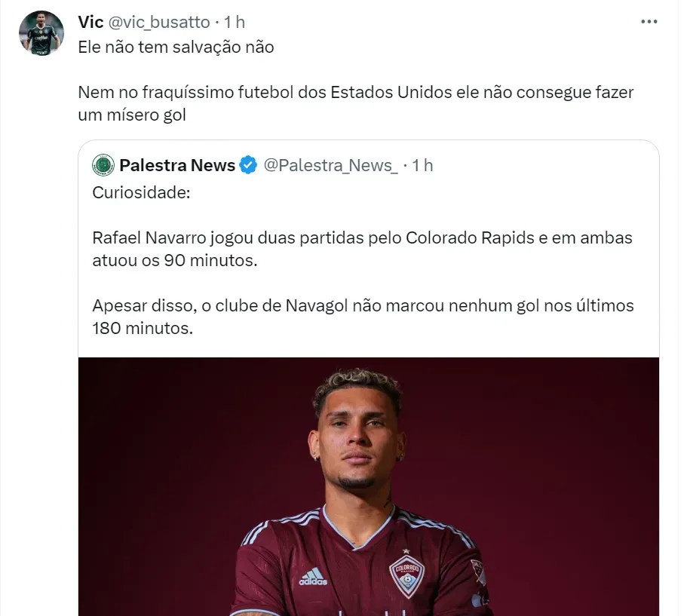Click the Palestra News round avatar logo
The width and height of the screenshot is (687, 616).
coord(103,165)
